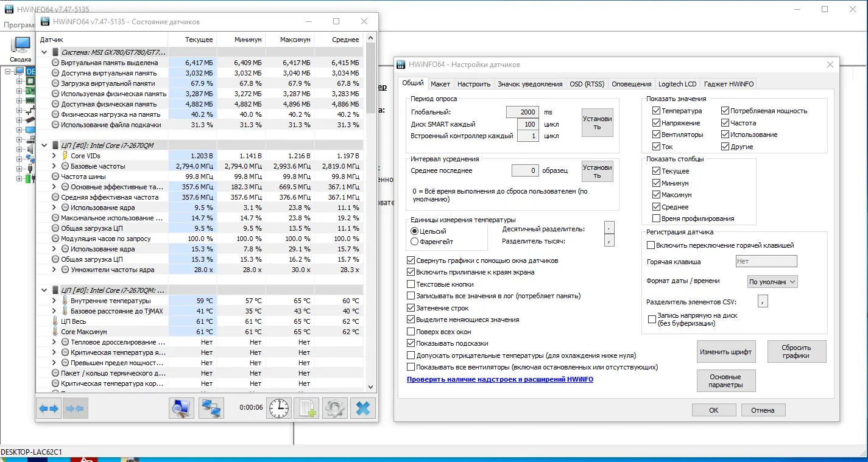
Task: Expand the Умножители частоты ядра row
Action: [x=54, y=270]
